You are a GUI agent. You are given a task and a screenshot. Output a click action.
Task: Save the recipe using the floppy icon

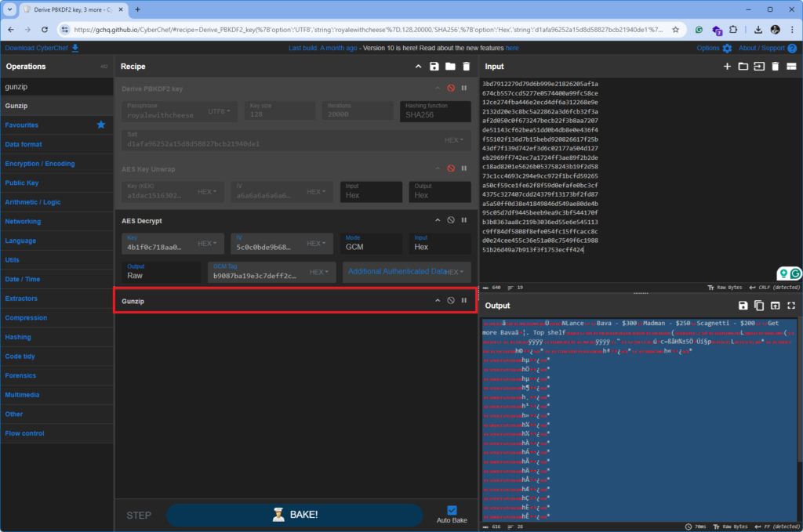click(434, 67)
